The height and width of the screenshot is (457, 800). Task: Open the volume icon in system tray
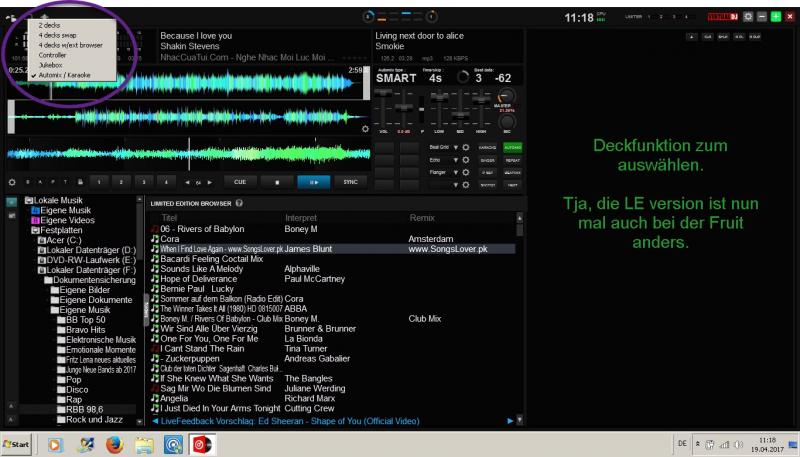[738, 445]
